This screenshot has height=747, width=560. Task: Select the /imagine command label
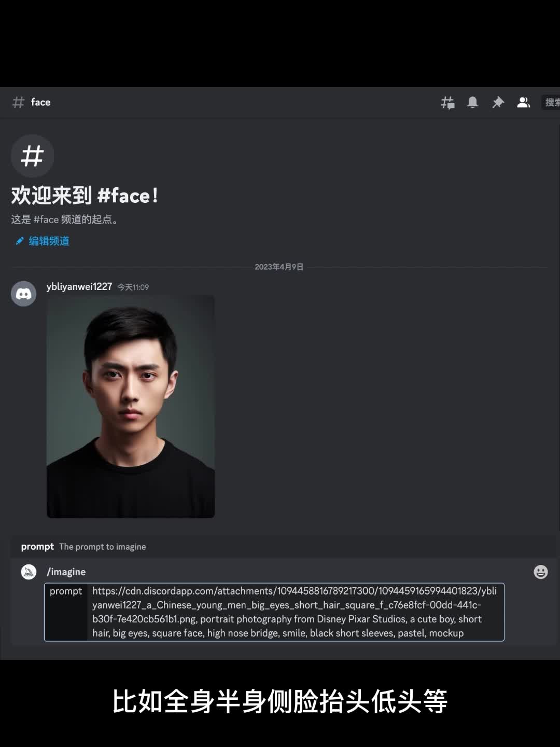tap(66, 572)
